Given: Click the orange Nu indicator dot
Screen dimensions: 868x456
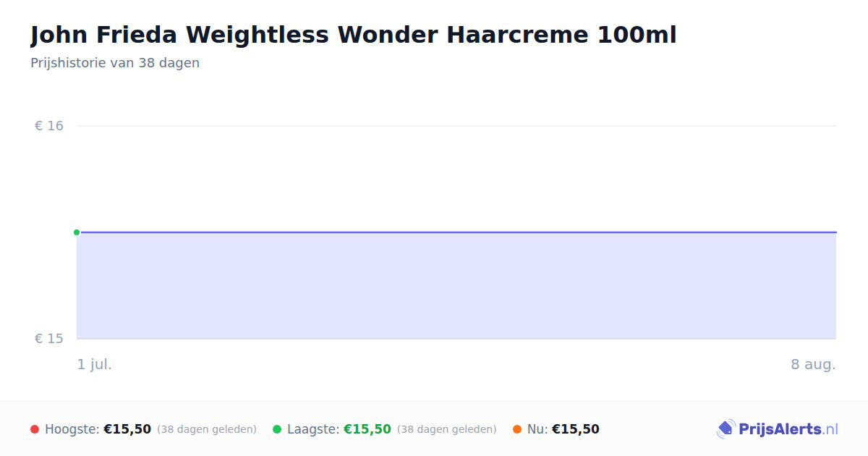Looking at the screenshot, I should (517, 429).
